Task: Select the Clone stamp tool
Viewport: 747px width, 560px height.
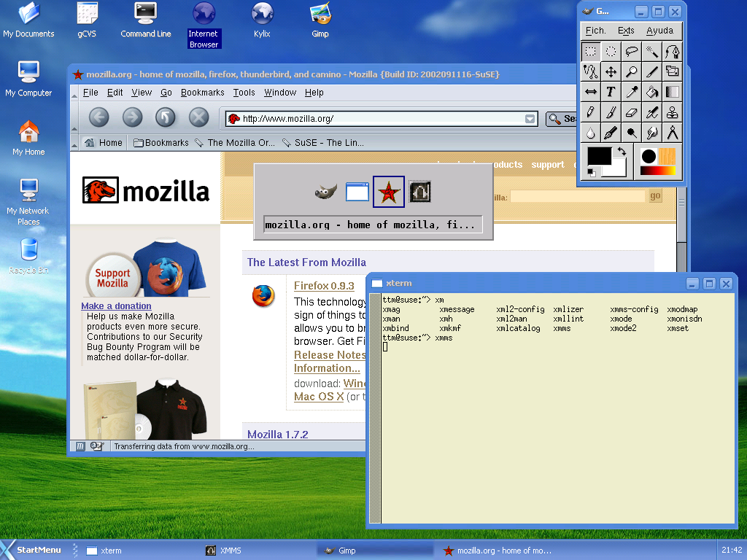Action: tap(672, 112)
